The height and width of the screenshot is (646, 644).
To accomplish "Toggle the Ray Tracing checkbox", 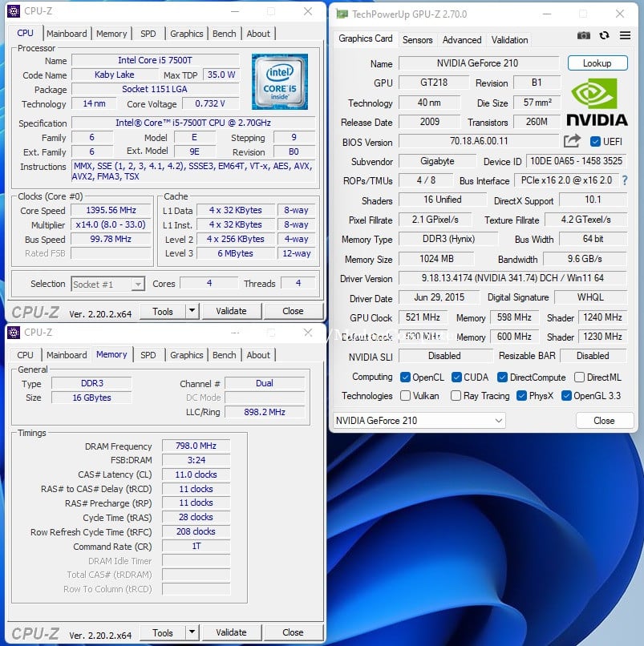I will (x=456, y=396).
